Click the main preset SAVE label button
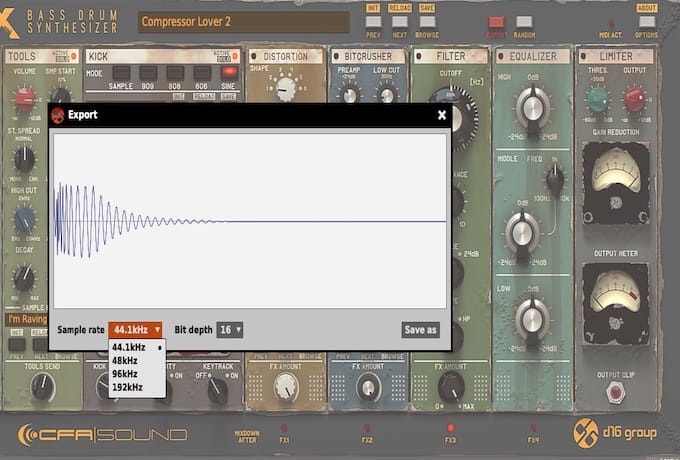680x460 pixels. tap(427, 8)
